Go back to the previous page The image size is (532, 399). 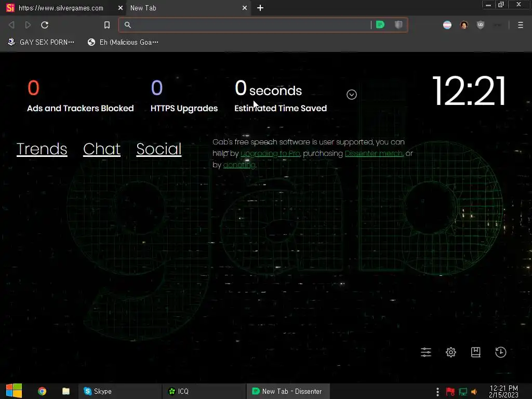[11, 25]
